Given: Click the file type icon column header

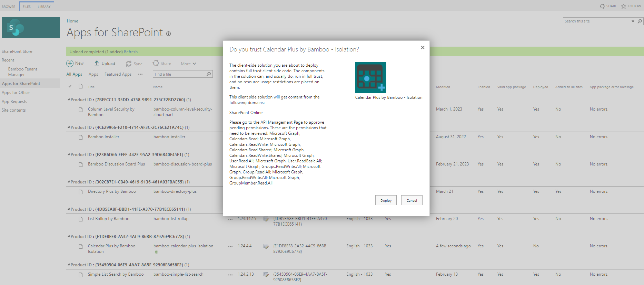Looking at the screenshot, I should coord(81,86).
